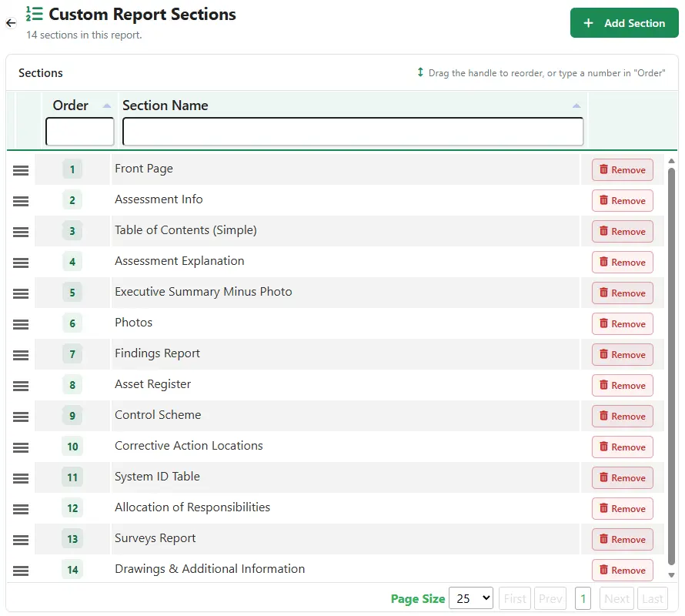Click the drag handle for Control Scheme

21,417
